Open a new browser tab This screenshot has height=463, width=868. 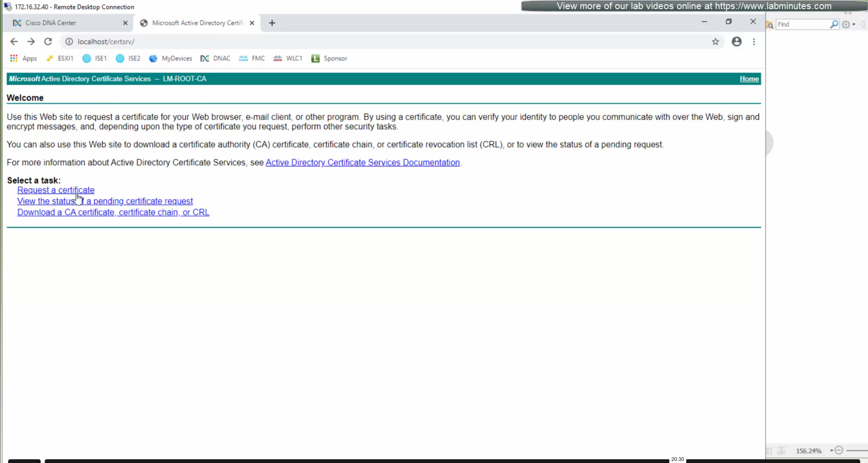pyautogui.click(x=272, y=23)
